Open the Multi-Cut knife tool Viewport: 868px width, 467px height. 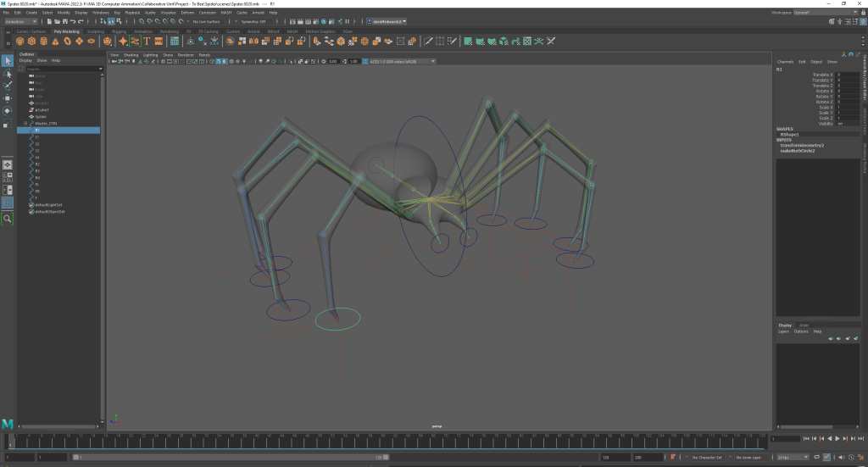click(x=428, y=42)
